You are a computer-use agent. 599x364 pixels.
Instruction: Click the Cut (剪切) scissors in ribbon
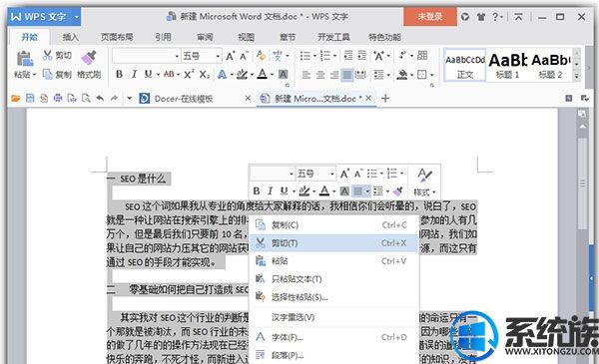click(x=57, y=55)
